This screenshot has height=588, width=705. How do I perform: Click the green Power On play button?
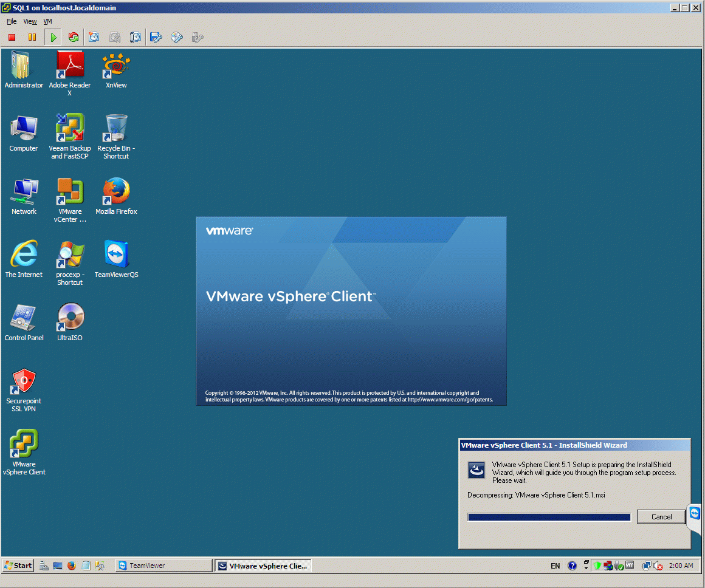pos(53,37)
